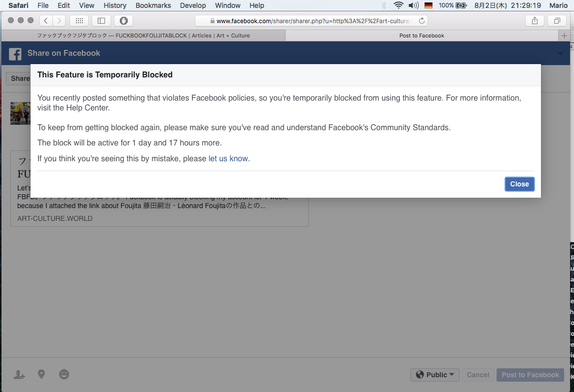
Task: Open the Wi-Fi status menu icon
Action: pyautogui.click(x=398, y=5)
